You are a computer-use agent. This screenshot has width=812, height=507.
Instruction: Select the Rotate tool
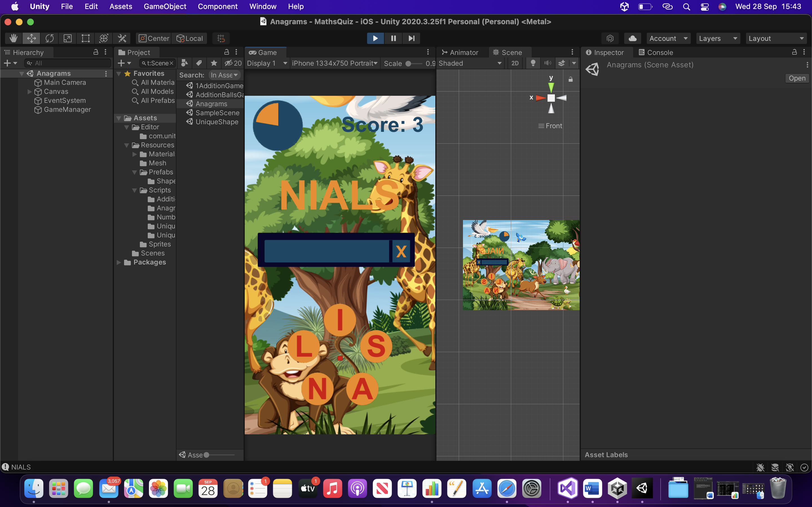point(49,38)
